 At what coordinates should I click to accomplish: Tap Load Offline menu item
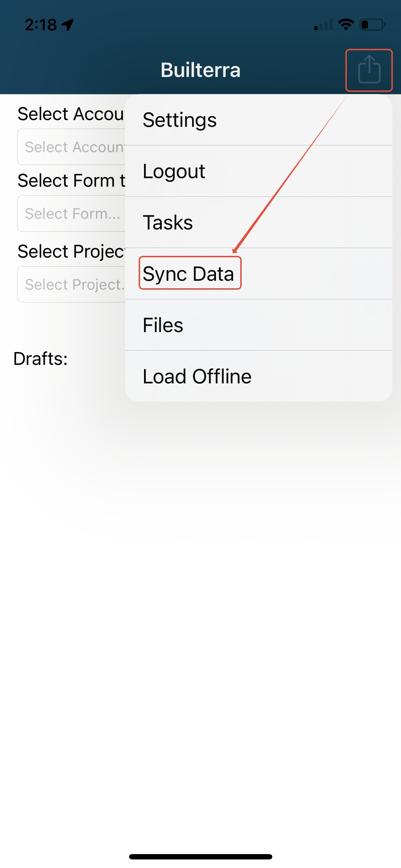coord(259,376)
